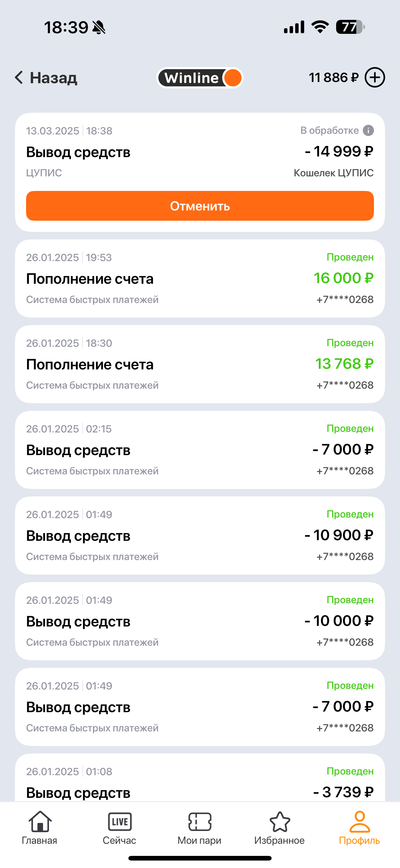This screenshot has width=400, height=868.
Task: Open the 13 768 ₽ deposit entry
Action: click(x=200, y=364)
